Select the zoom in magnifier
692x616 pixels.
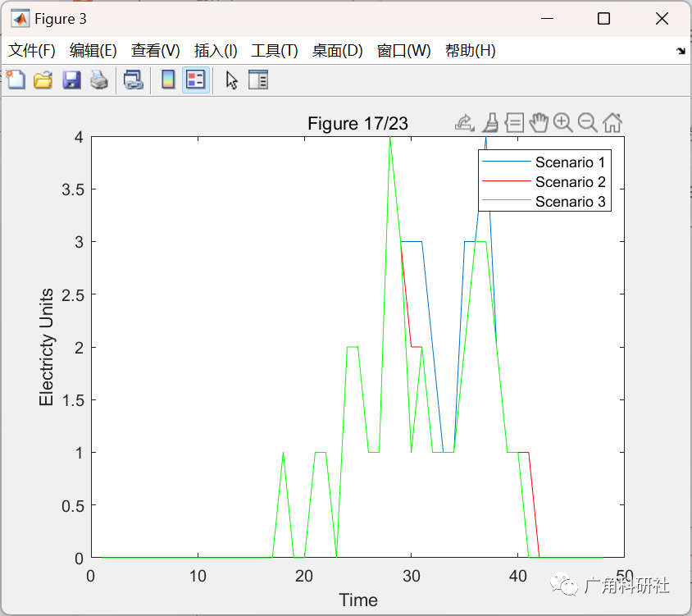point(563,123)
